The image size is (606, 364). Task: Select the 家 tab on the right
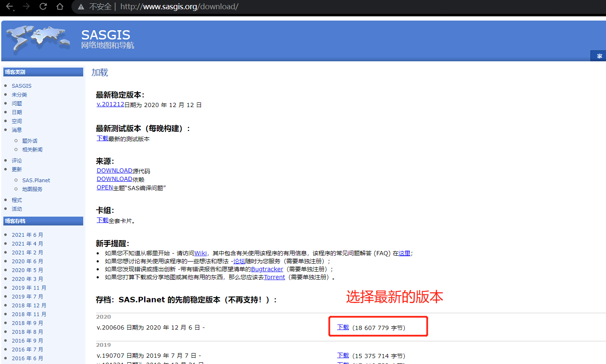coord(600,55)
